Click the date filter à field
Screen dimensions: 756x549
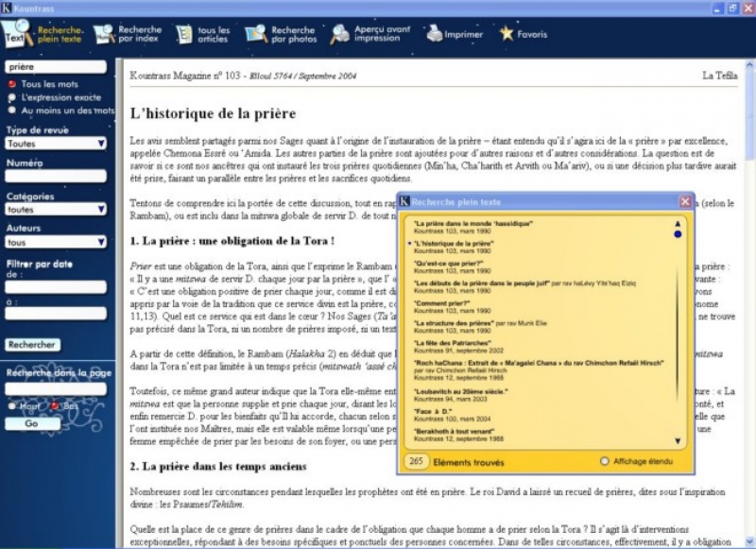click(x=56, y=314)
